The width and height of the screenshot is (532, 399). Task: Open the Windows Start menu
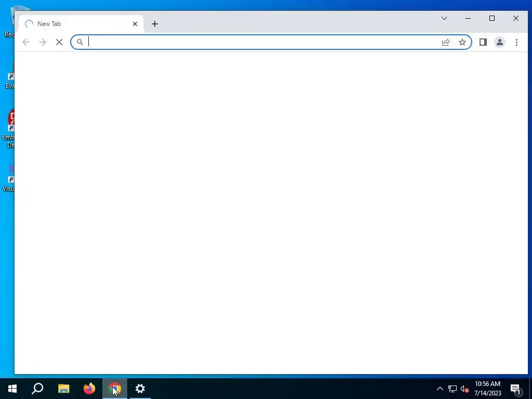[x=12, y=389]
